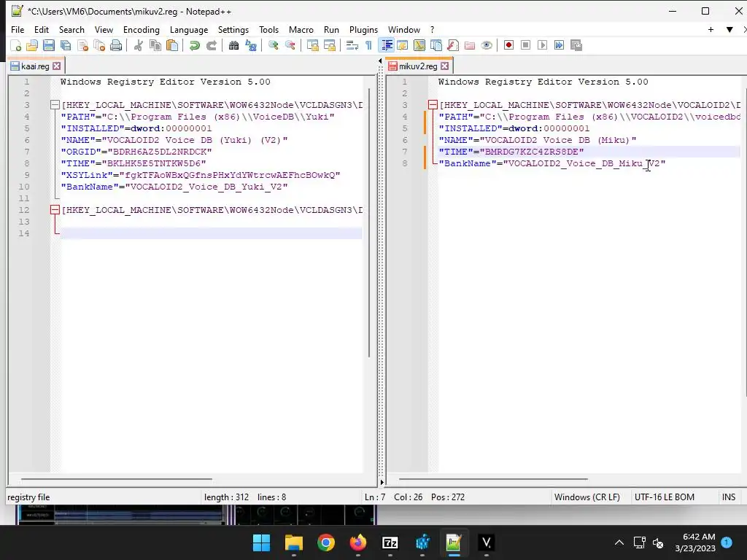Click the horizontal scrollbar in kaai.reg pane

[116, 479]
